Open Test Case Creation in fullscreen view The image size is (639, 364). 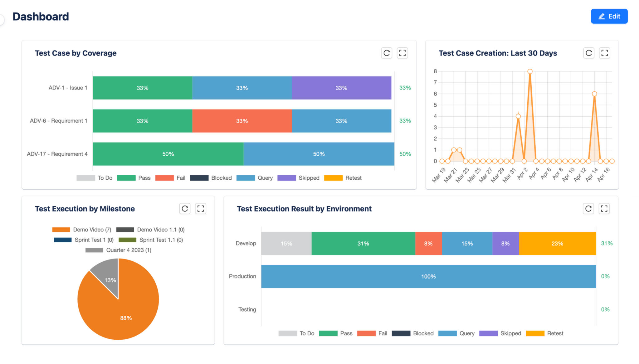(x=604, y=53)
